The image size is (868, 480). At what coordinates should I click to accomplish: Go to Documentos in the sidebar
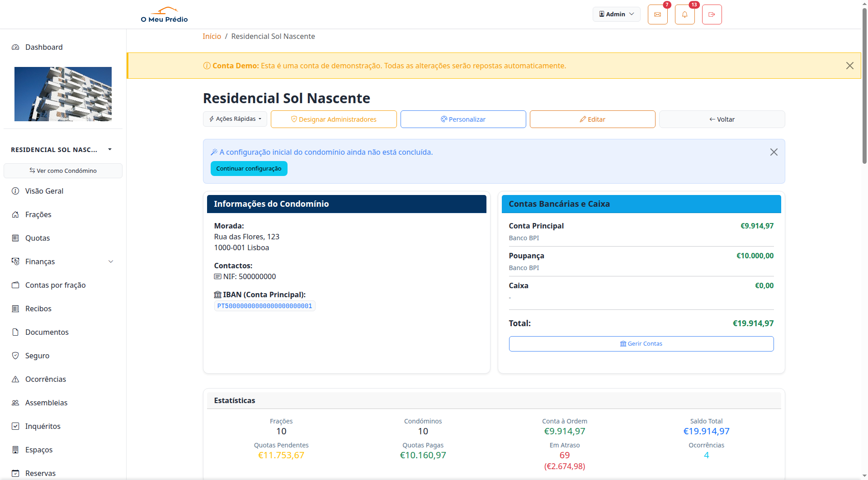click(47, 332)
